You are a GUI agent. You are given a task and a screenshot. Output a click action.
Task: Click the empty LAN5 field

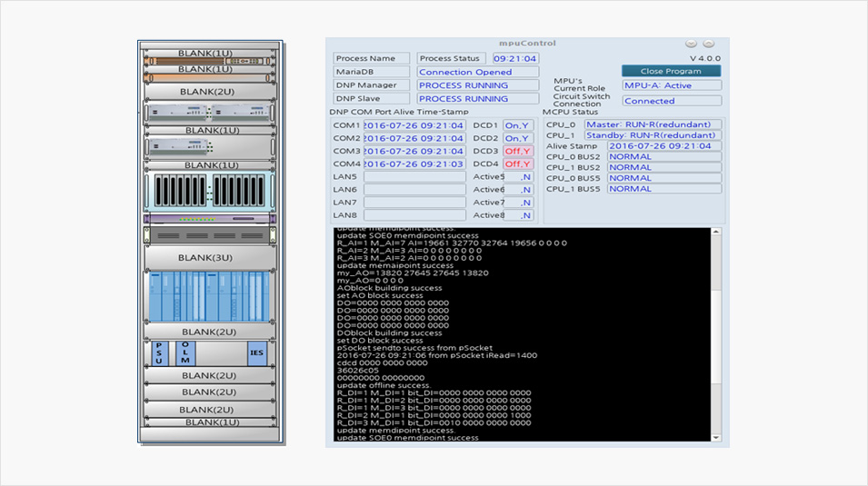[414, 177]
